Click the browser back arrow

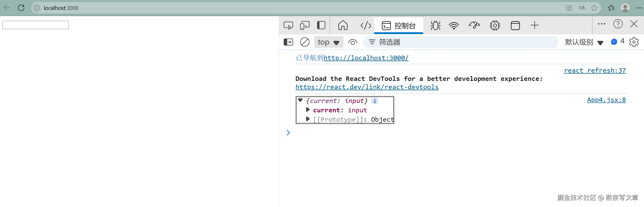[x=7, y=8]
